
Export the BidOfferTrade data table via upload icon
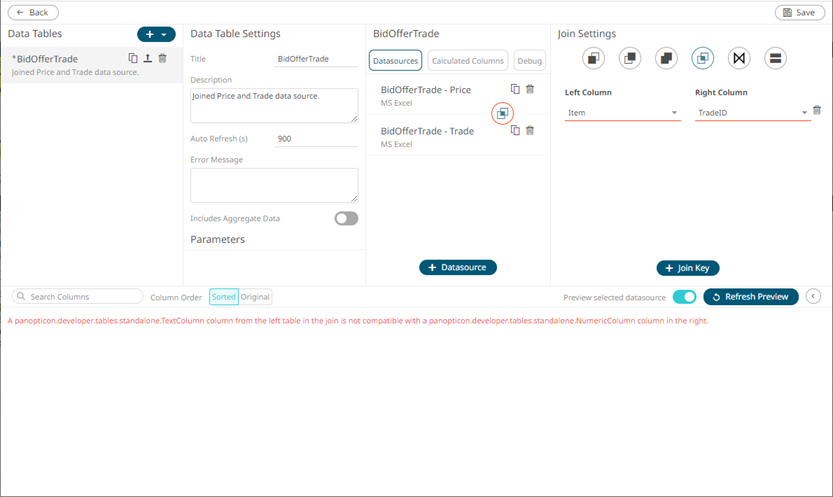tap(147, 59)
